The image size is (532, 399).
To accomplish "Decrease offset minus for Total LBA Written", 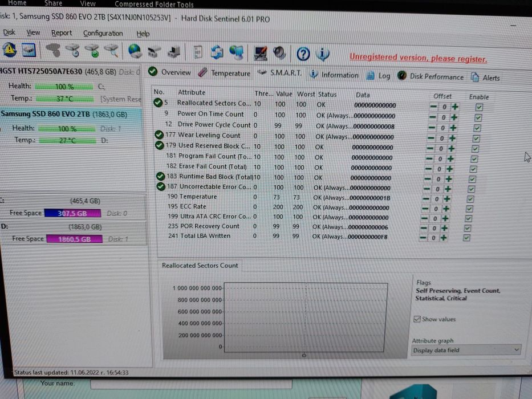I will coord(423,238).
